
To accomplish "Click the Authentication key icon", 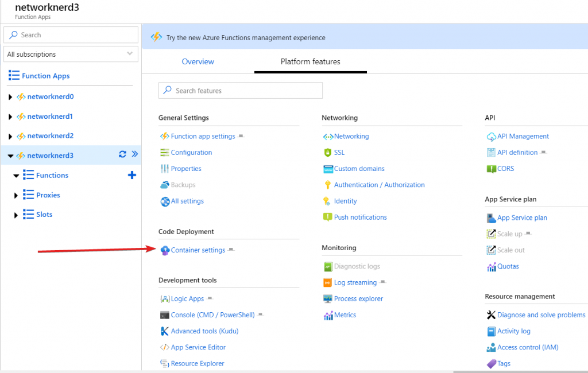I will (328, 185).
